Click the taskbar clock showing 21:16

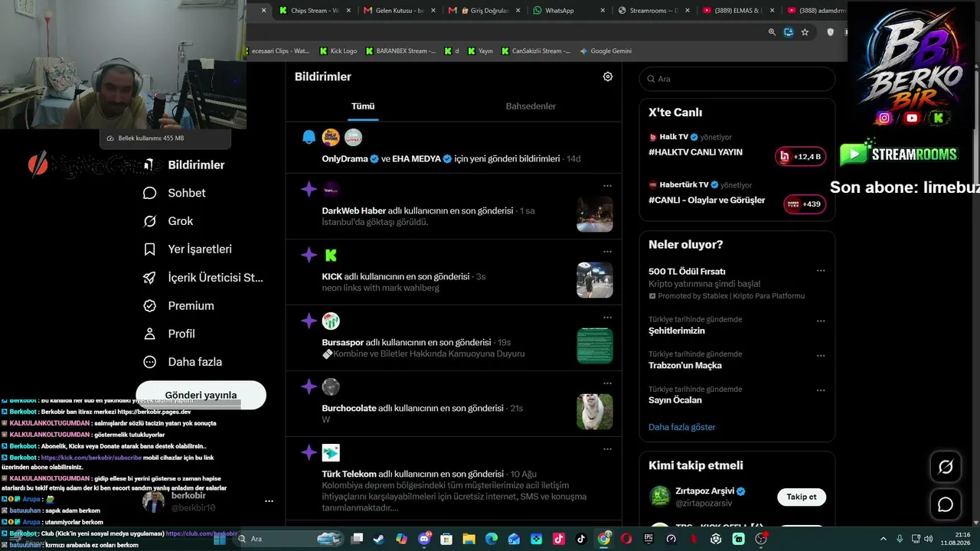pyautogui.click(x=956, y=539)
